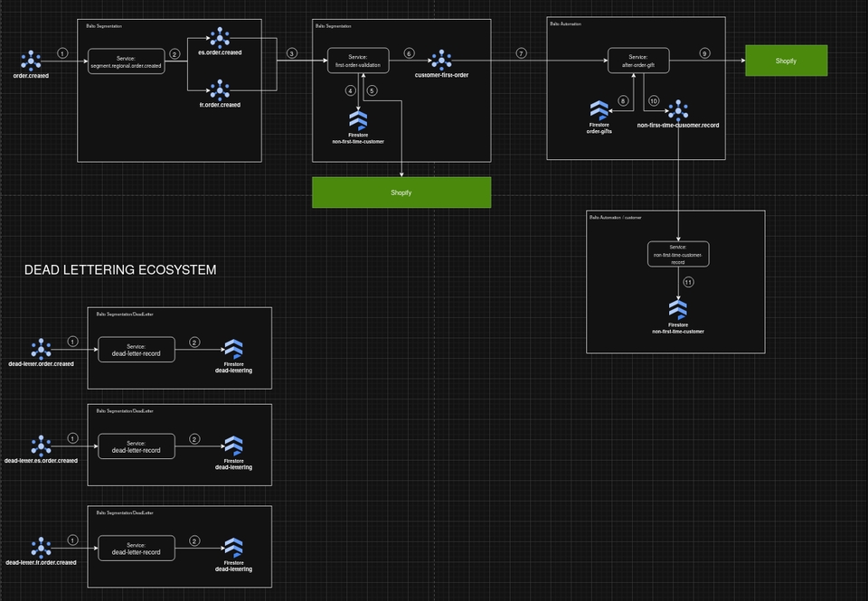
Task: Click the non-first-time-customer.record topic icon
Action: pyautogui.click(x=678, y=110)
